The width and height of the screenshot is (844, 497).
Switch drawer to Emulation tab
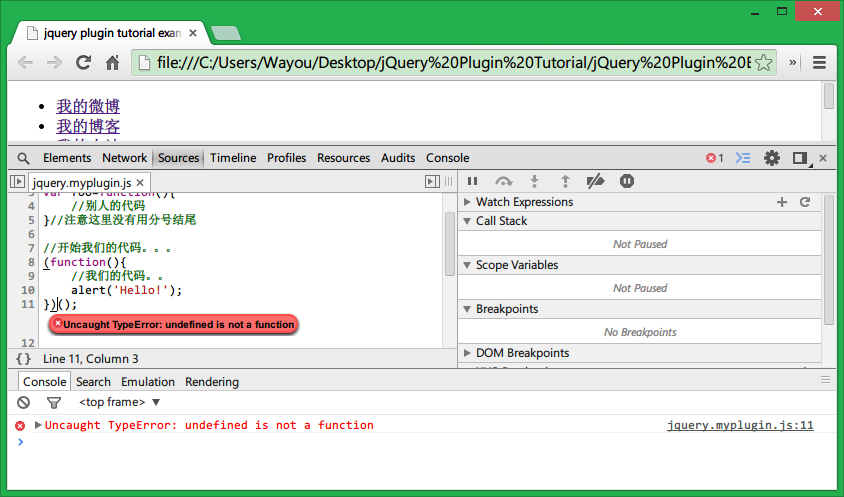tap(147, 382)
